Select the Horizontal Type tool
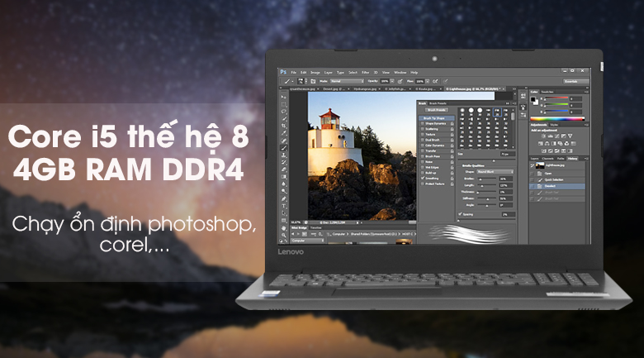The width and height of the screenshot is (644, 358). tap(283, 206)
